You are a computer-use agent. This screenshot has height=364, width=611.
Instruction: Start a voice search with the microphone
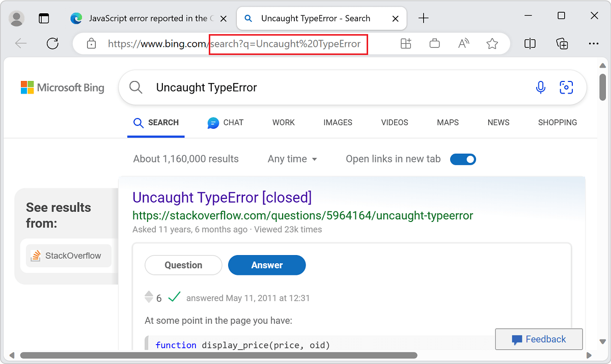pyautogui.click(x=540, y=88)
